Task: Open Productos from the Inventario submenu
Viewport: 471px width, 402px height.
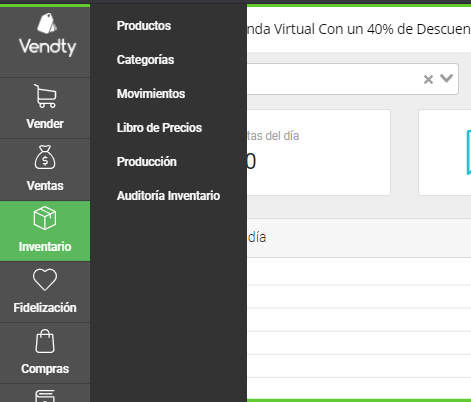Action: coord(144,26)
